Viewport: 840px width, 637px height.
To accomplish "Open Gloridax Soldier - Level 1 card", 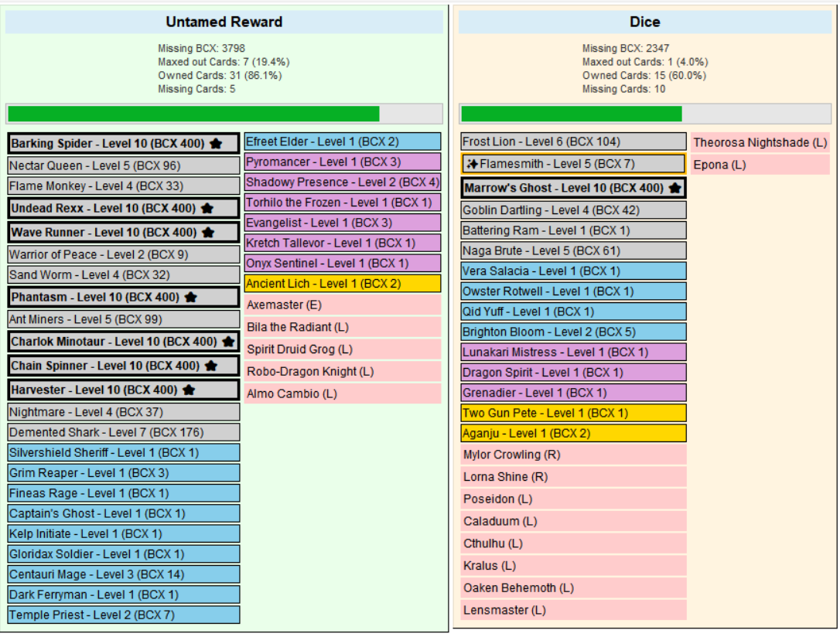I will coord(124,554).
